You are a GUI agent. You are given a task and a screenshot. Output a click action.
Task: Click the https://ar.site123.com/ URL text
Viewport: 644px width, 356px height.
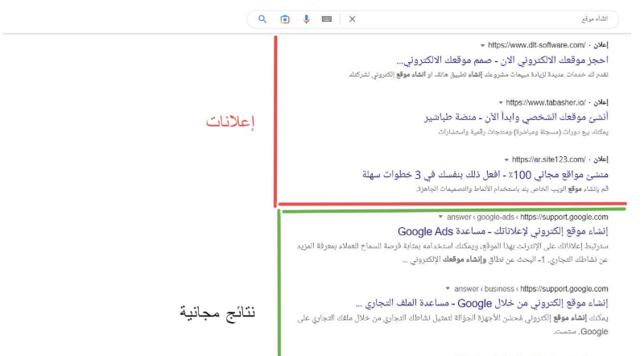(546, 159)
